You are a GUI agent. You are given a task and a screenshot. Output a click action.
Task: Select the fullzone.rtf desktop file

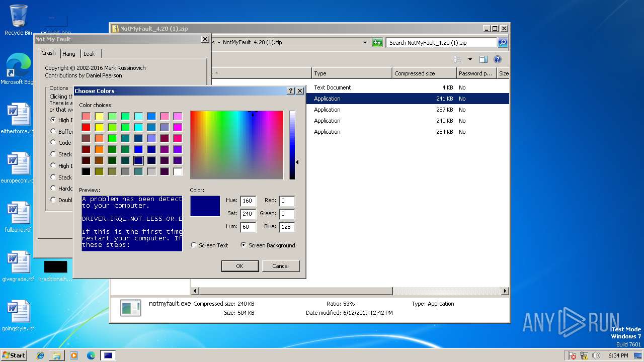[x=18, y=217]
